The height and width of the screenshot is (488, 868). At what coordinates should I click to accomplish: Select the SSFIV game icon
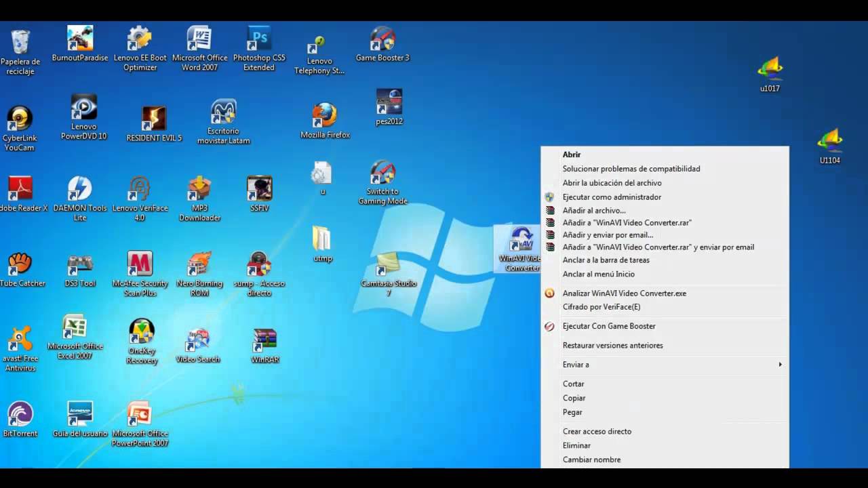(259, 194)
